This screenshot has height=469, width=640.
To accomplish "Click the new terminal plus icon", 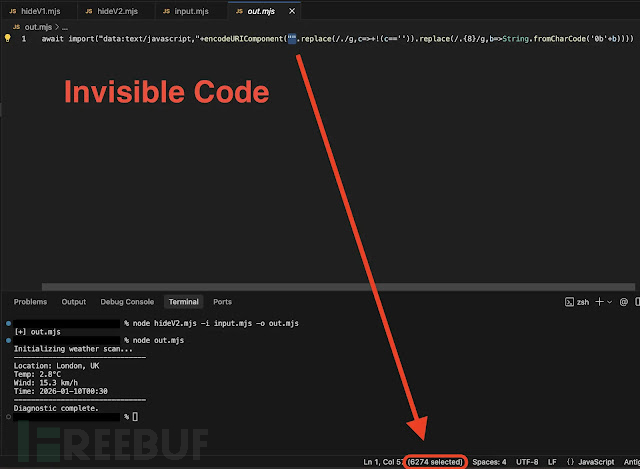I will click(x=599, y=302).
